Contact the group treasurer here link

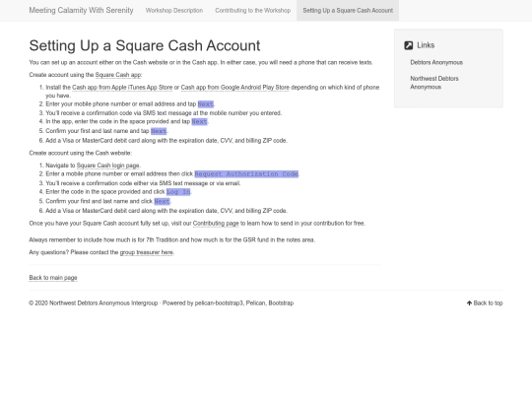[x=147, y=252]
